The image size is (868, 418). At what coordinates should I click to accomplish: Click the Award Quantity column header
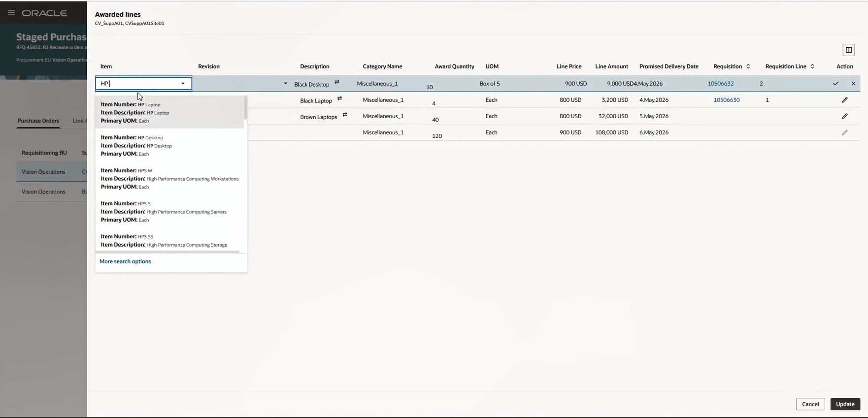point(454,66)
